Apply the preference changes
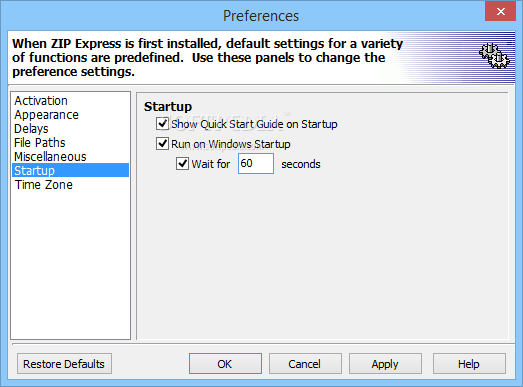Image resolution: width=523 pixels, height=387 pixels. tap(385, 364)
